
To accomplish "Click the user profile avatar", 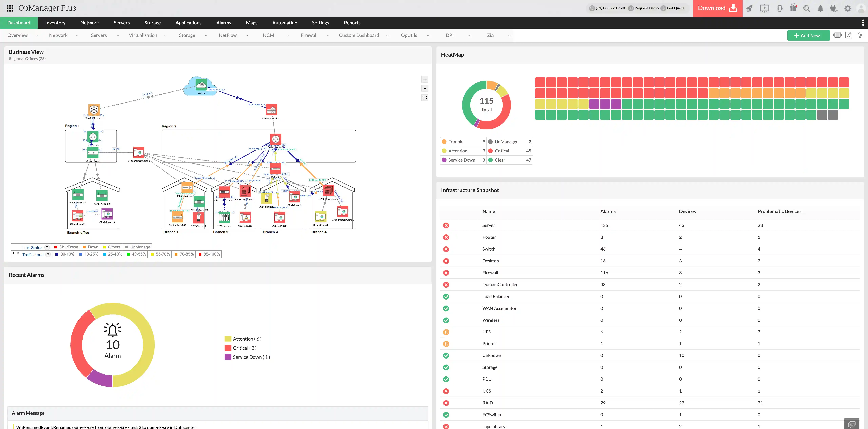I will tap(861, 8).
